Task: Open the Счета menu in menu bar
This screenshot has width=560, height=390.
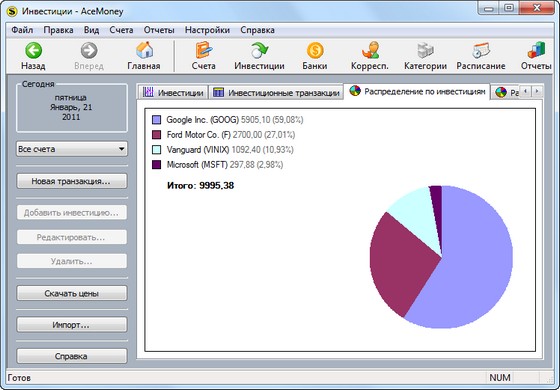Action: [x=121, y=30]
